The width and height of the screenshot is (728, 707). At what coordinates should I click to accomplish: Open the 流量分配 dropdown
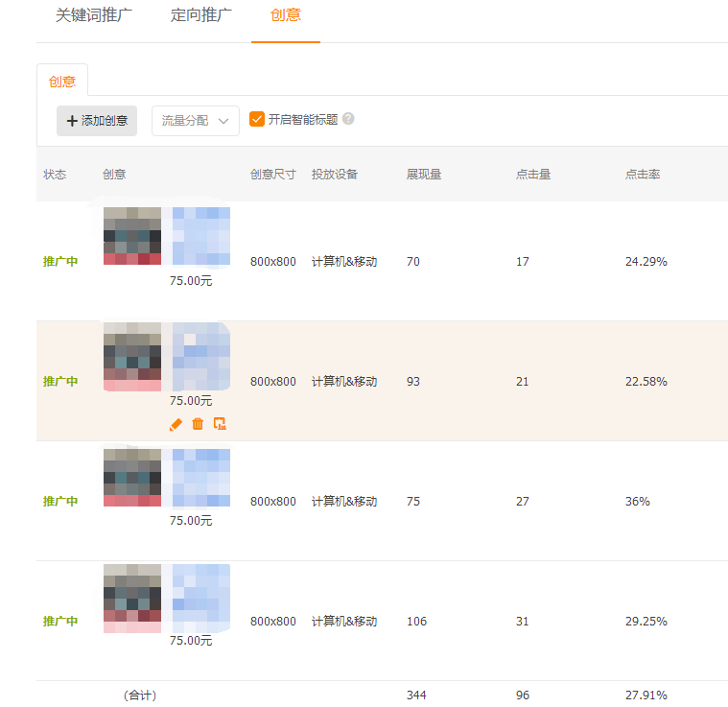196,121
